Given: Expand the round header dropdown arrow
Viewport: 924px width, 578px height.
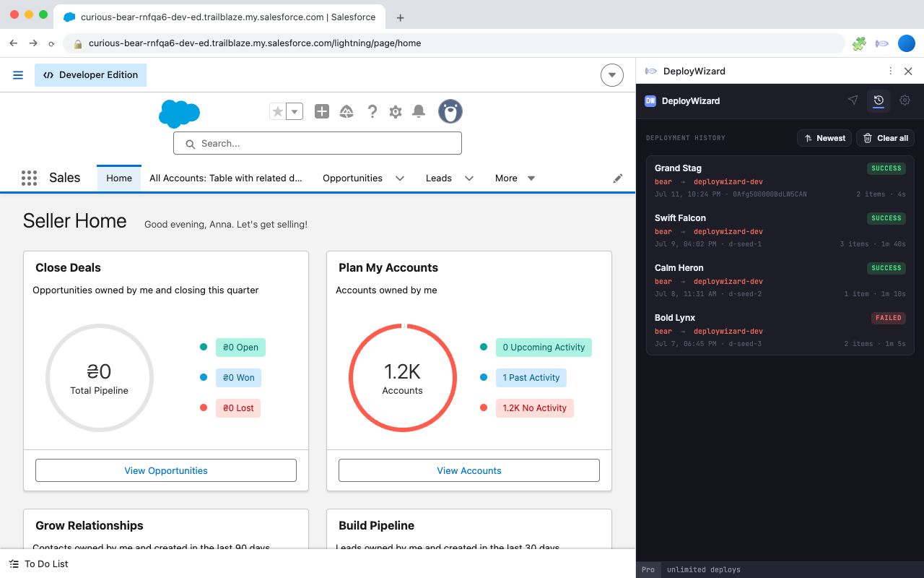Looking at the screenshot, I should [x=612, y=75].
